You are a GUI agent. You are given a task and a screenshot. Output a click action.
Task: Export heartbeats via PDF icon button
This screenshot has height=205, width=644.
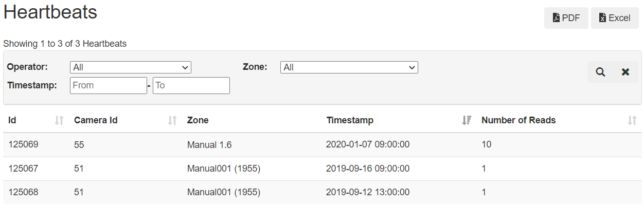tap(566, 18)
